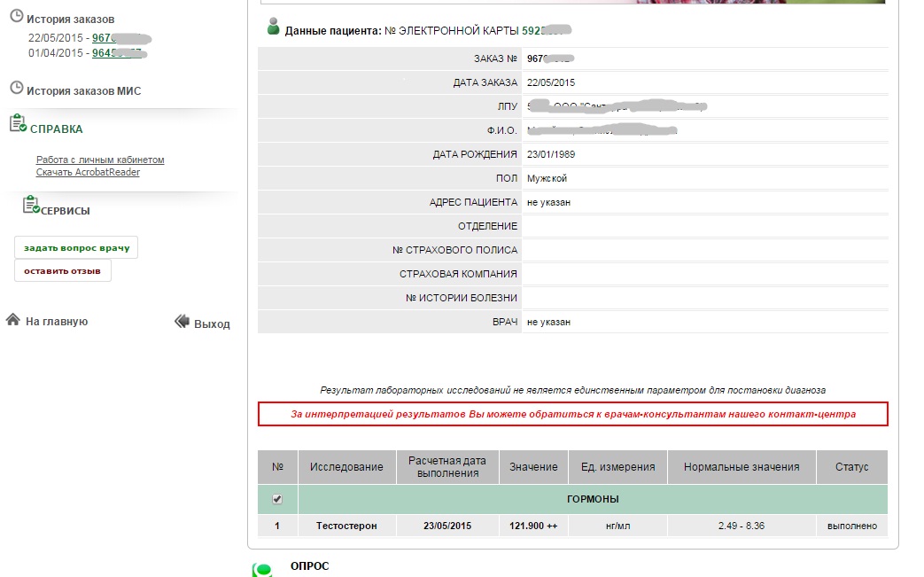Viewport: 924px width, 577px height.
Task: Click the clipboard icon next to СПРАВКА
Action: pos(18,124)
